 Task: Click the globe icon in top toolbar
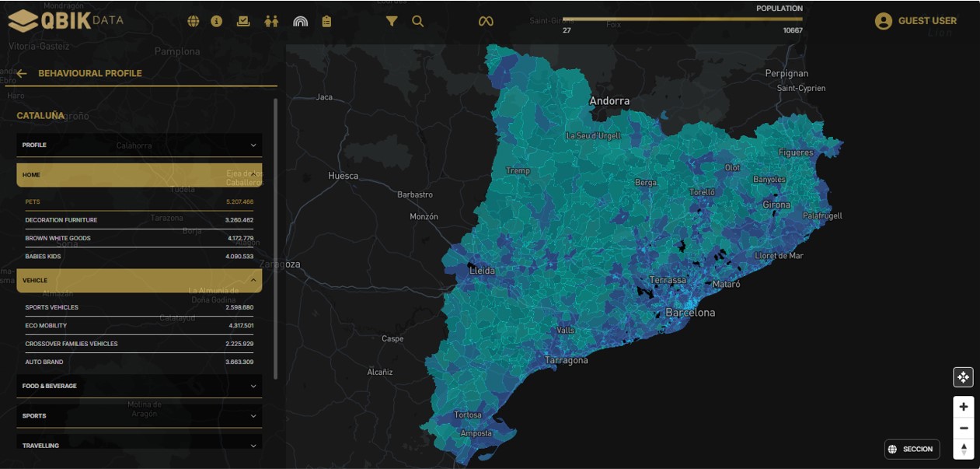[x=194, y=21]
